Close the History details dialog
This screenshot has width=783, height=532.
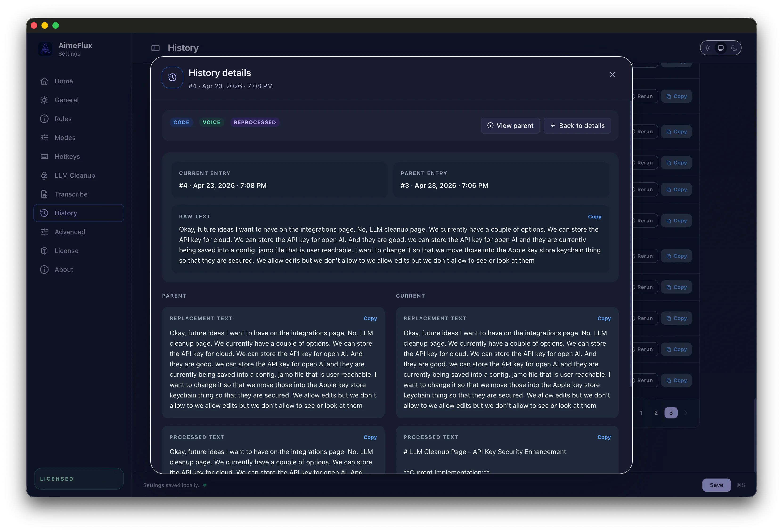point(612,74)
